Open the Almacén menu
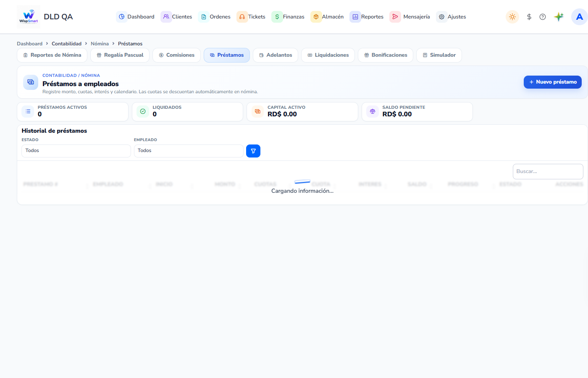Viewport: 588px width, 378px height. point(327,17)
